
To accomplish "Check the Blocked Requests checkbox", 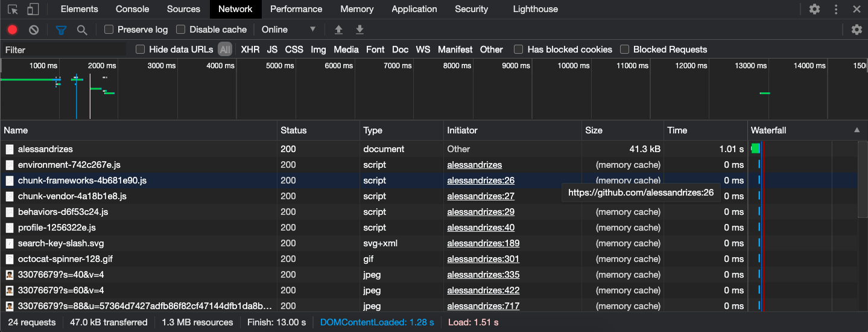I will click(624, 49).
